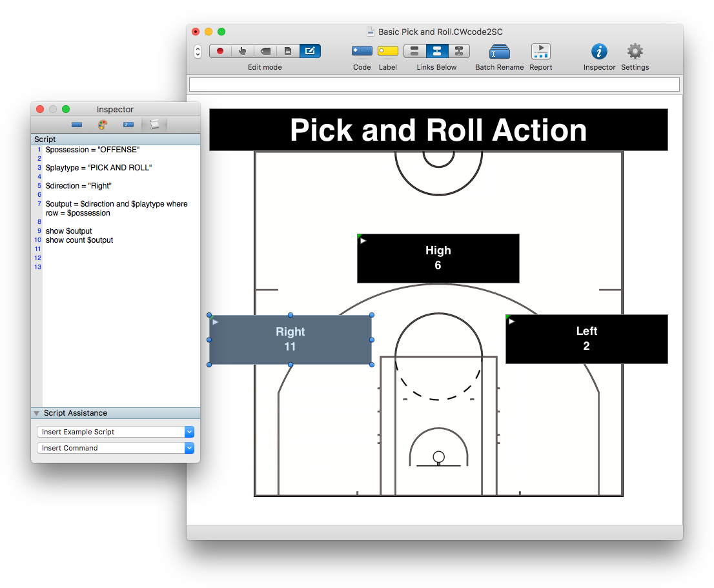
Task: Enable the middle Links Below option
Action: [437, 50]
